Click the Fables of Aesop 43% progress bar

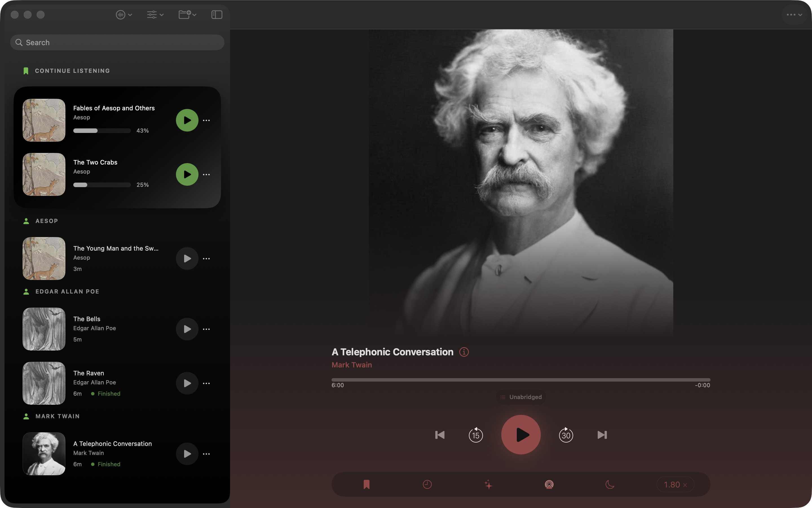(102, 131)
